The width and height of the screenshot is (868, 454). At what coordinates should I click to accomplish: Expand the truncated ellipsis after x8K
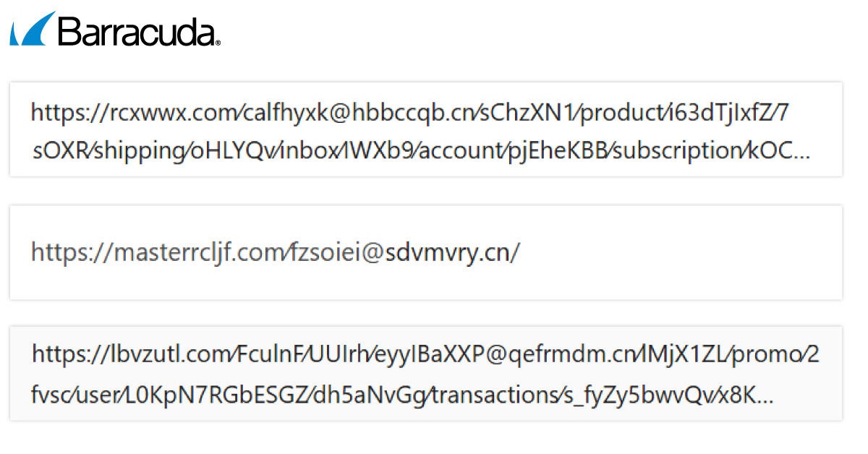coord(763,395)
